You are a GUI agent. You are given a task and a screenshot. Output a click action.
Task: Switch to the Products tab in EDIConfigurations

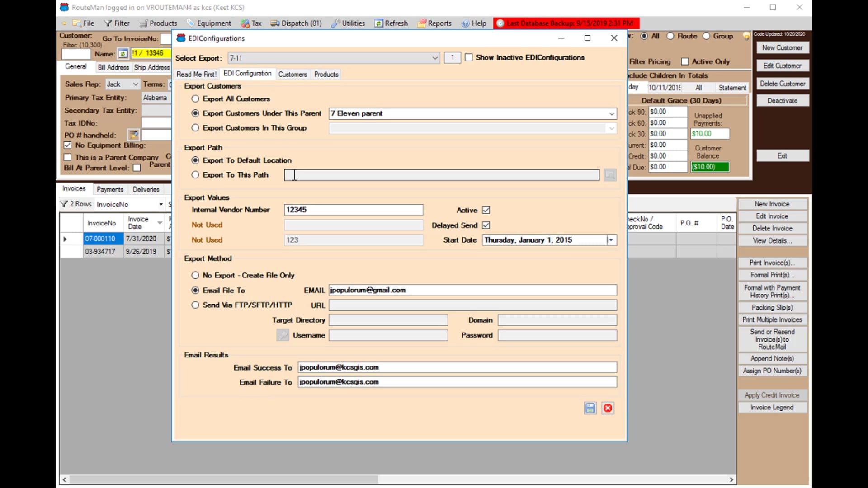(x=326, y=74)
